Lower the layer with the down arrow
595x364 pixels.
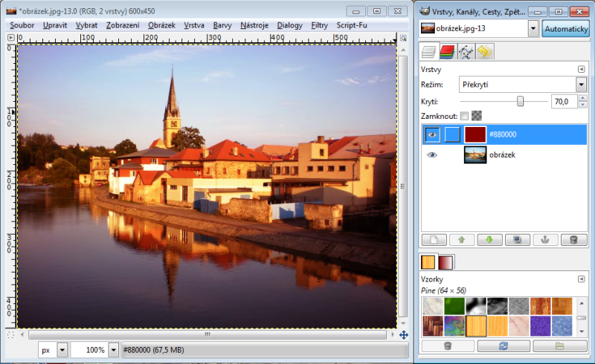pyautogui.click(x=489, y=239)
